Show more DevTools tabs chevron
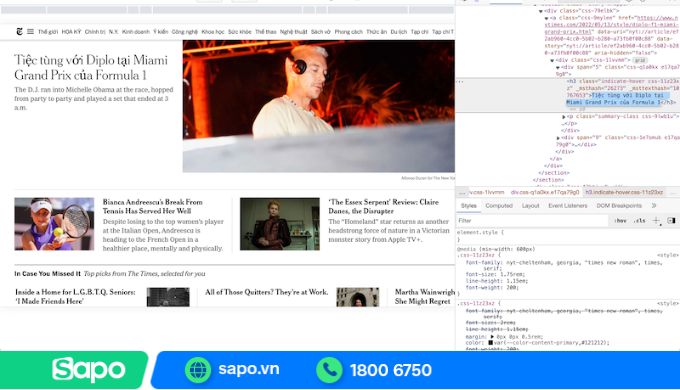Image resolution: width=680 pixels, height=390 pixels. pos(654,206)
